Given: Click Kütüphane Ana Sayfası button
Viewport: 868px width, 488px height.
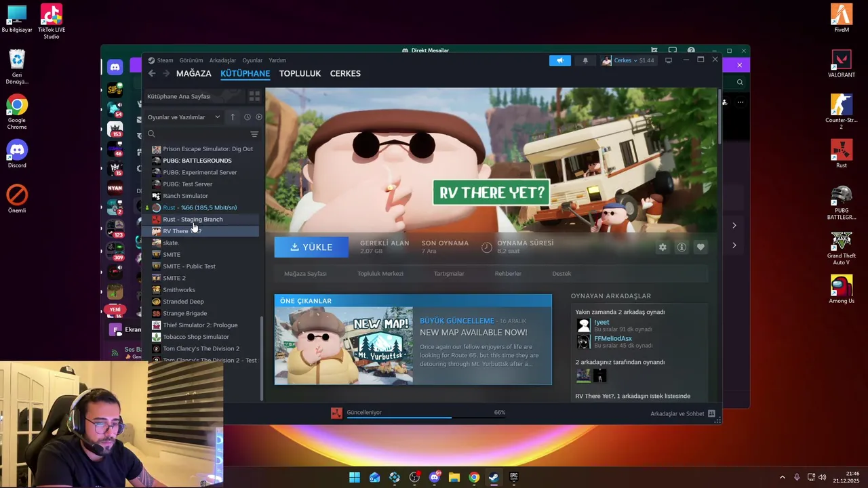Looking at the screenshot, I should [193, 96].
